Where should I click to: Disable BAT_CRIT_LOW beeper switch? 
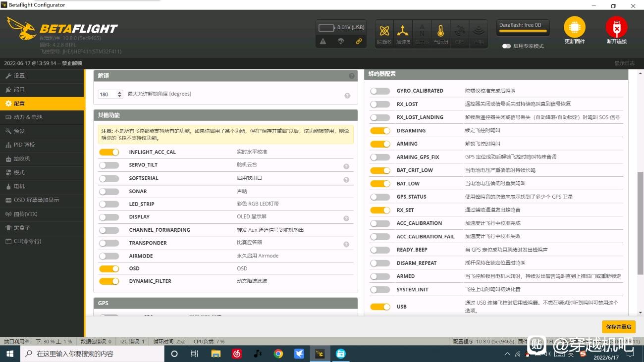(380, 170)
